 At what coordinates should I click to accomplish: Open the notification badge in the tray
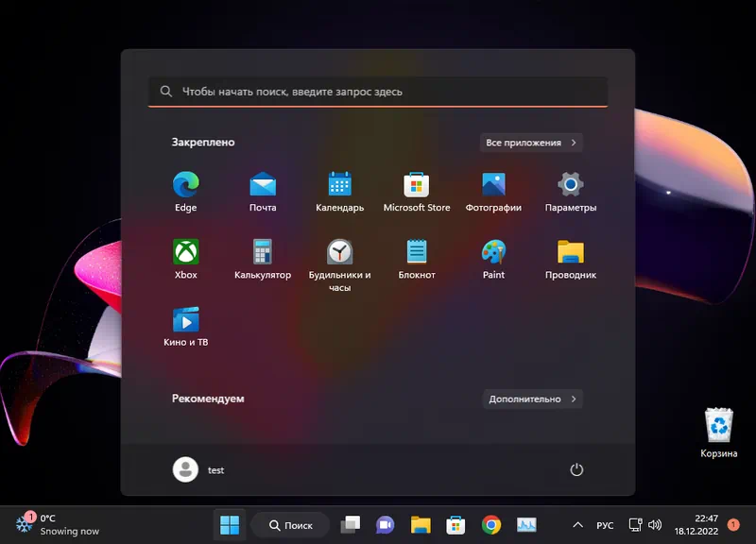733,525
